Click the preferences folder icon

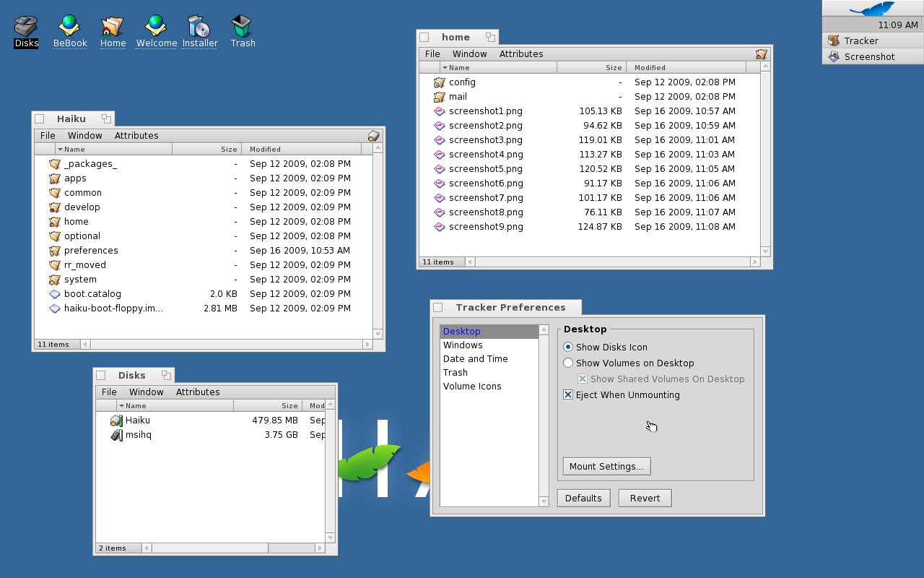[x=55, y=251]
